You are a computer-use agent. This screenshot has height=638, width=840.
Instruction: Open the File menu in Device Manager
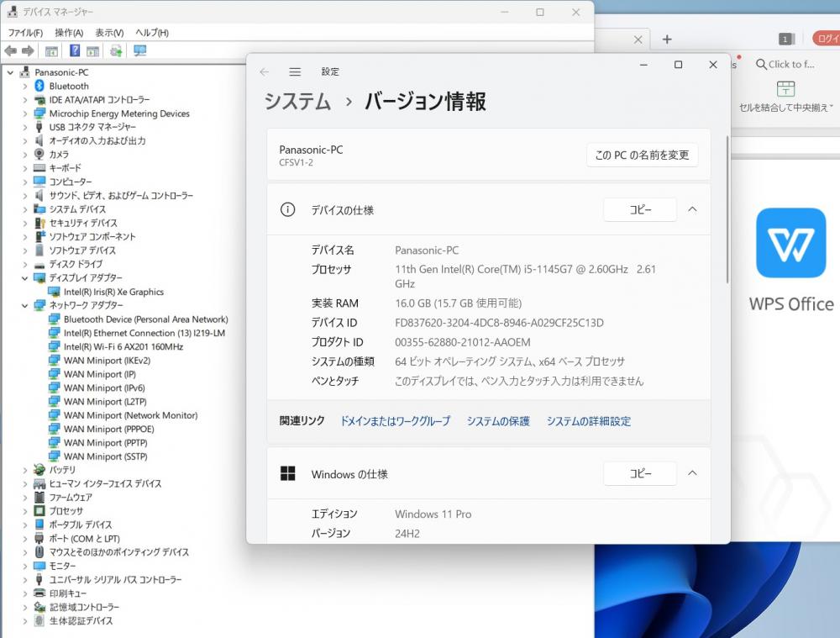click(25, 33)
